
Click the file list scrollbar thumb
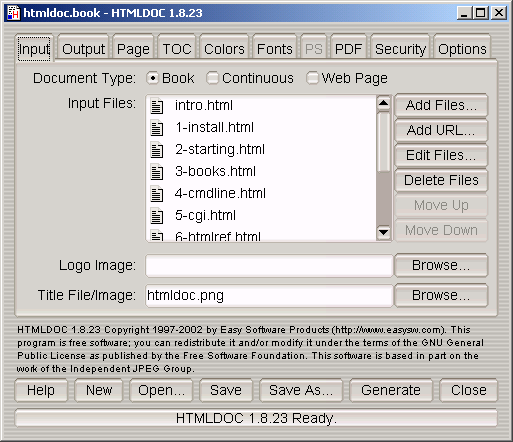pyautogui.click(x=384, y=141)
